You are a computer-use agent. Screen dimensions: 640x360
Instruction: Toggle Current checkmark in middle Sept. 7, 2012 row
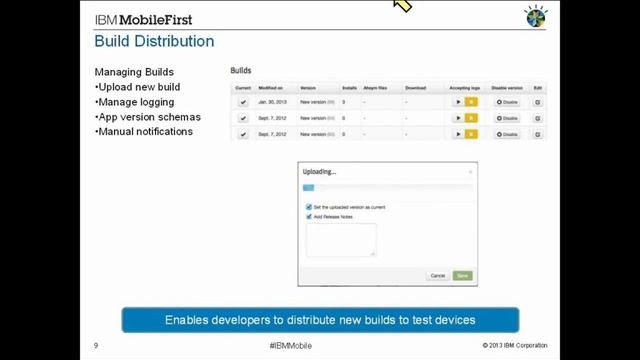tap(243, 118)
